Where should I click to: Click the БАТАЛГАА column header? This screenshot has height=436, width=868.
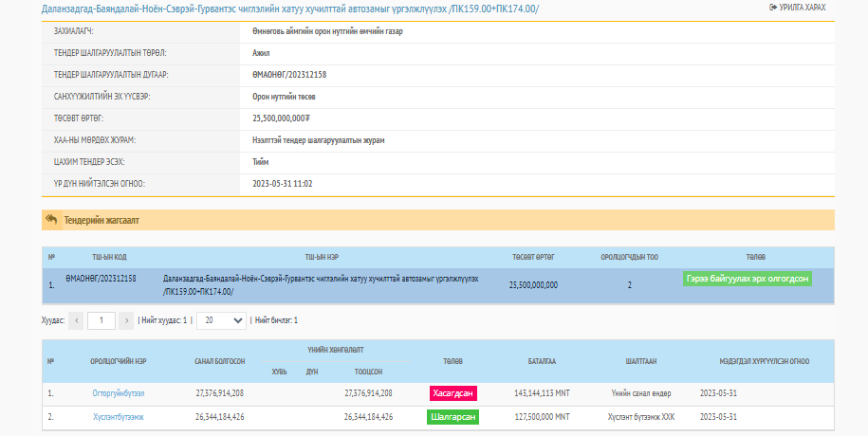coord(542,361)
